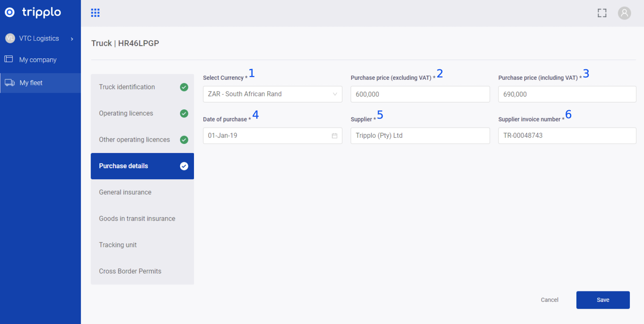The image size is (644, 324).
Task: Click the Cancel link
Action: (x=549, y=300)
